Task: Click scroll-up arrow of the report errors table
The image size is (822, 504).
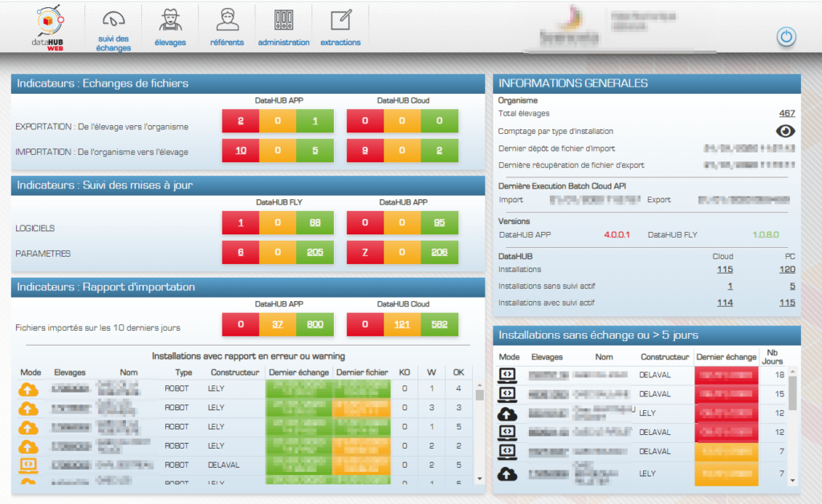Action: coord(479,385)
